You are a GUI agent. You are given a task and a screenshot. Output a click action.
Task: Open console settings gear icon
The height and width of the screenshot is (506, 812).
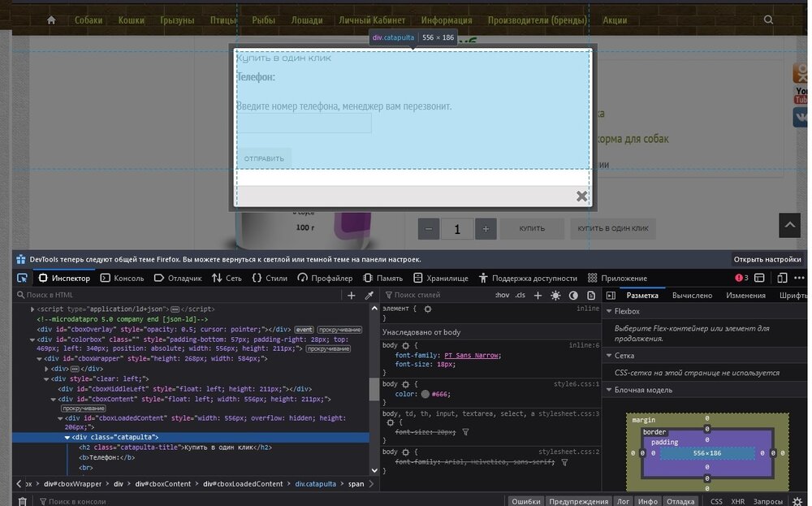(x=796, y=502)
